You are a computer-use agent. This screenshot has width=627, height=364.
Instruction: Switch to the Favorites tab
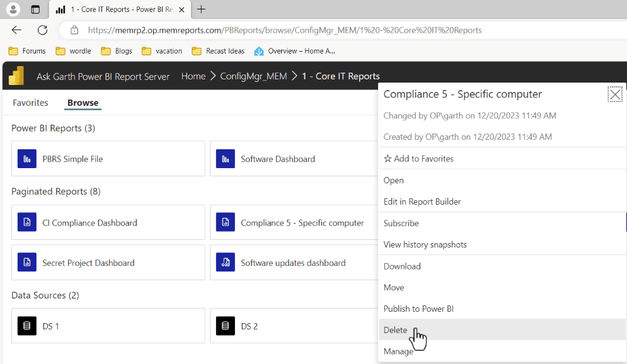[30, 103]
